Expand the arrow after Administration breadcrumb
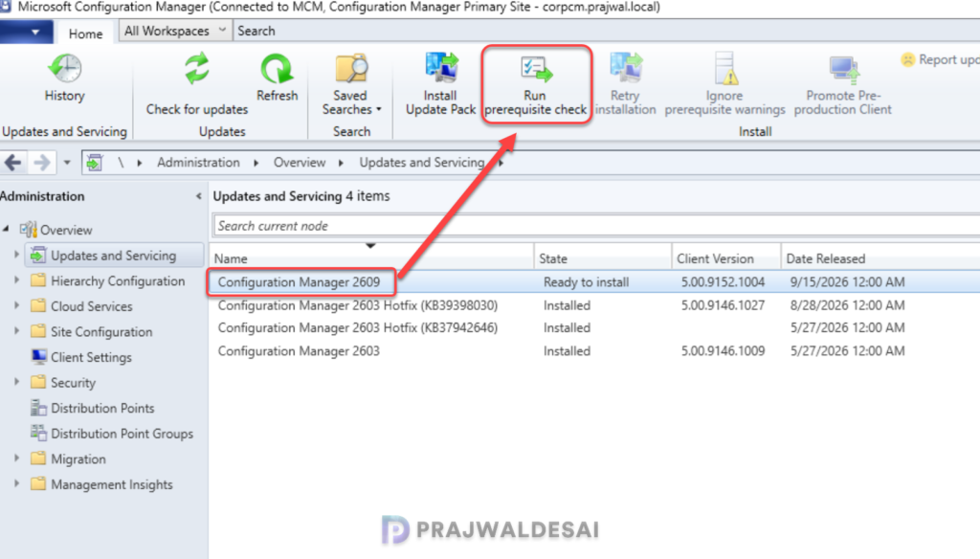This screenshot has height=559, width=980. click(256, 163)
